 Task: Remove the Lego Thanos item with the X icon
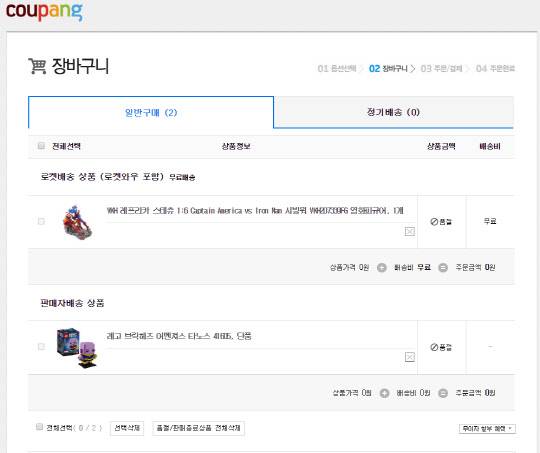pyautogui.click(x=409, y=357)
